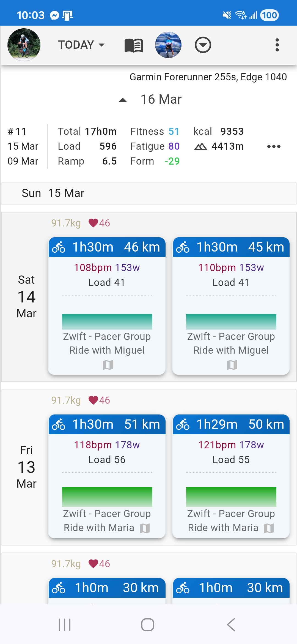297x644 pixels.
Task: Open week summary horizontal dots options
Action: [274, 146]
